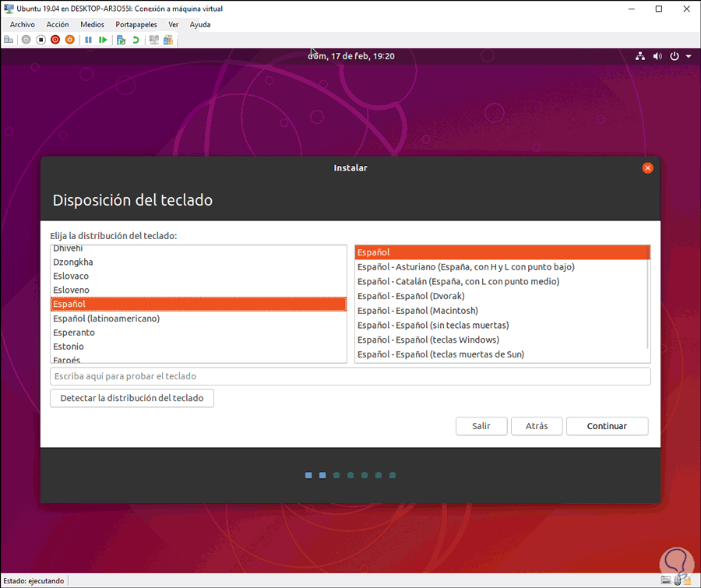The image size is (701, 588).
Task: Select Eslovaco in the layout list
Action: click(199, 276)
